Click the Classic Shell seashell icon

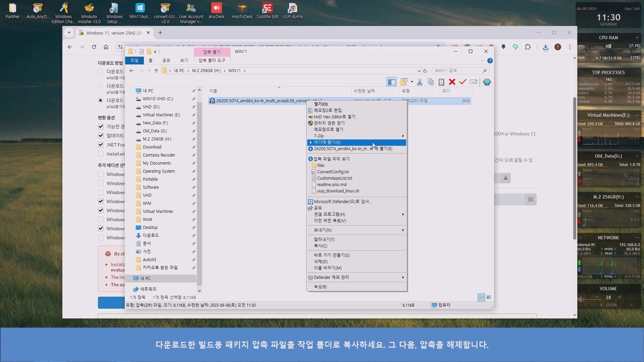click(487, 82)
